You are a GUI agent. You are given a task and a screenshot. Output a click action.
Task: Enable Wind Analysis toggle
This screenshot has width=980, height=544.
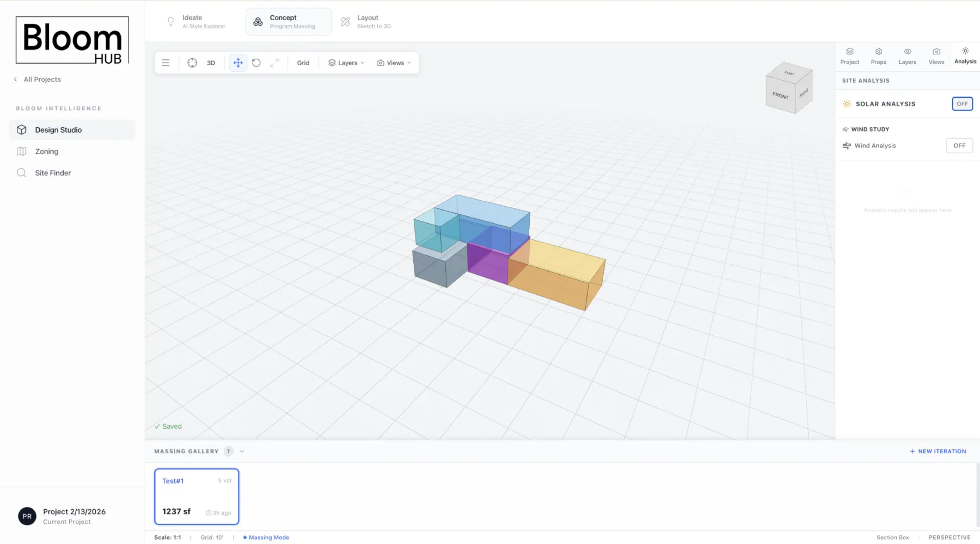[x=959, y=146]
